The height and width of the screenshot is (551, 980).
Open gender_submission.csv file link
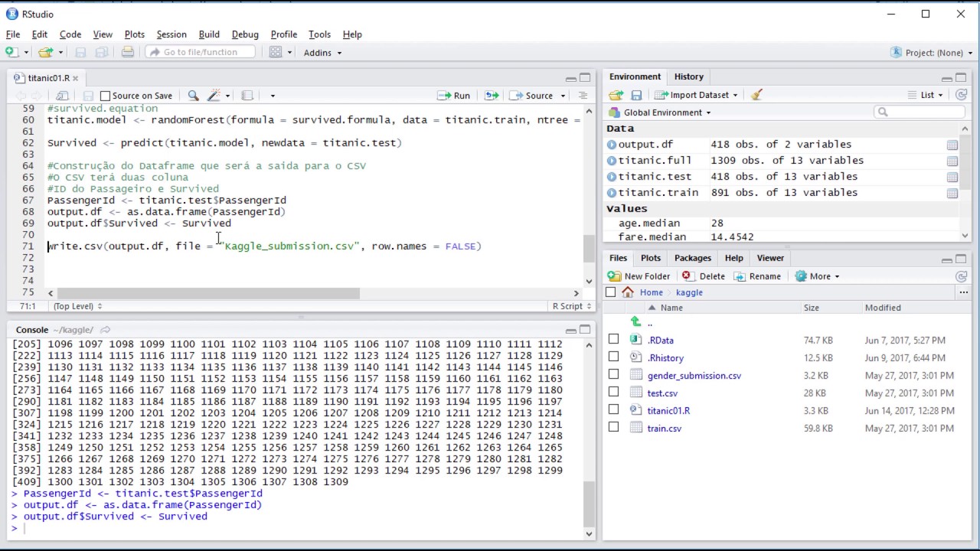click(694, 376)
